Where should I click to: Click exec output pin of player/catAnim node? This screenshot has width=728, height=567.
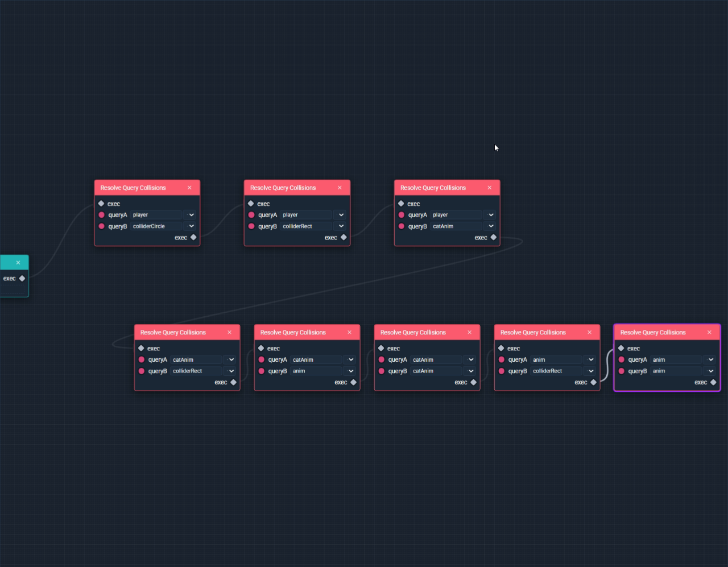pyautogui.click(x=493, y=238)
